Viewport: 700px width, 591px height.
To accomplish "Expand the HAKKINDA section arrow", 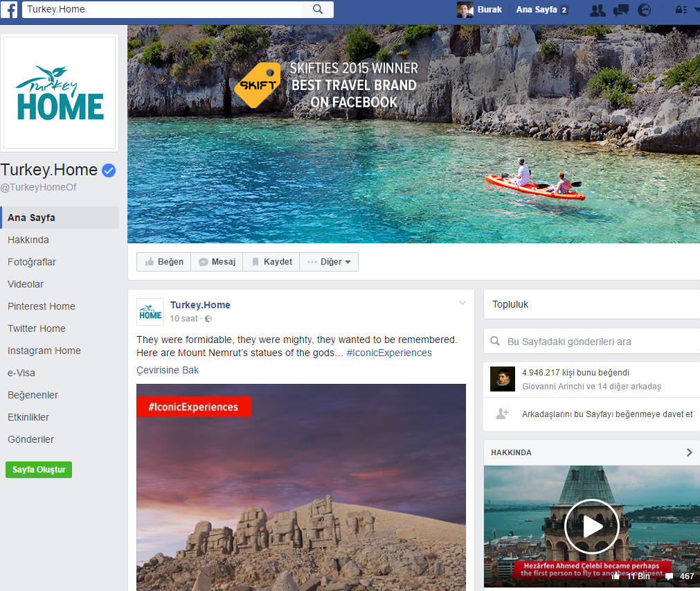I will click(690, 452).
